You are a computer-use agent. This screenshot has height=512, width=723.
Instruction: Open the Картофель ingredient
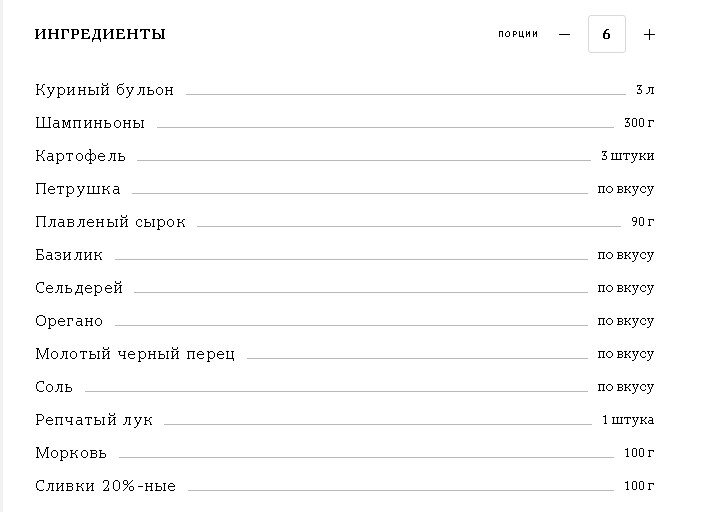pyautogui.click(x=80, y=156)
